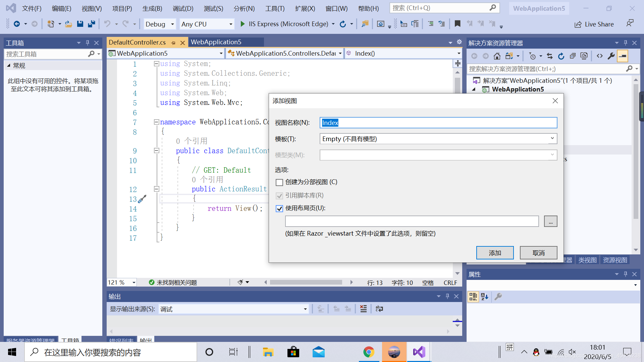Click Properties wrench icon in Solution Explorer

611,56
